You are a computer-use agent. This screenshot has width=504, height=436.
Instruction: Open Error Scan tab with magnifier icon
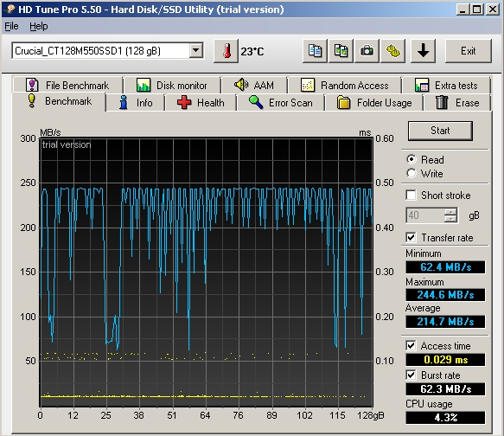(280, 103)
